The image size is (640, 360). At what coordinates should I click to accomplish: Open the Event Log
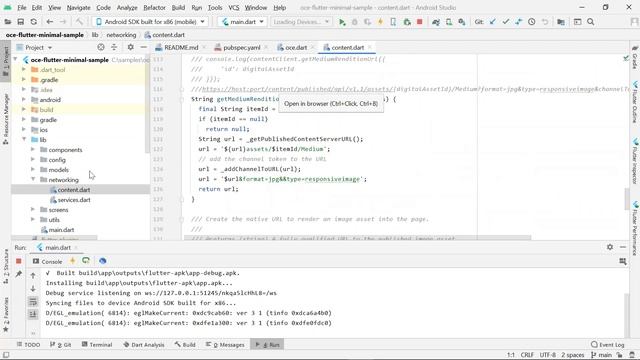tap(607, 344)
